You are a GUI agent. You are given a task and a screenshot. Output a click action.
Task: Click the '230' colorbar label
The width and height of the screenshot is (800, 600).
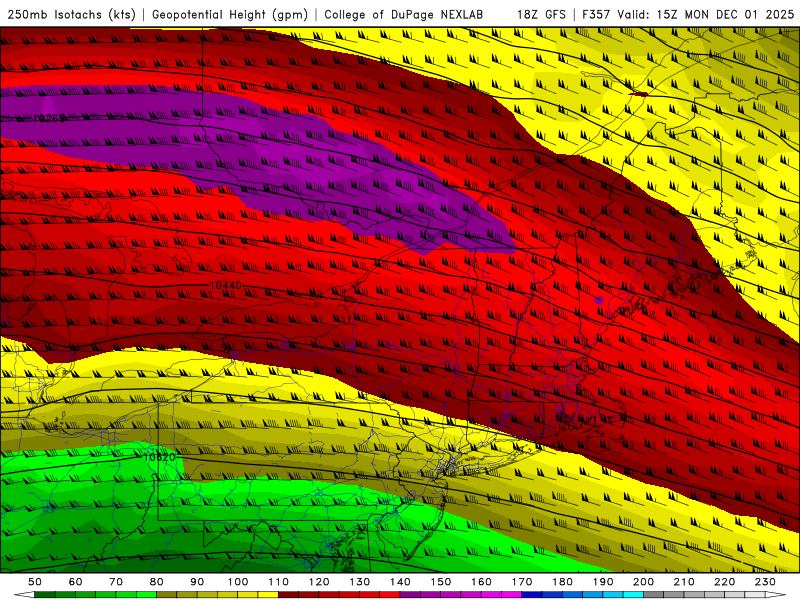pyautogui.click(x=765, y=582)
